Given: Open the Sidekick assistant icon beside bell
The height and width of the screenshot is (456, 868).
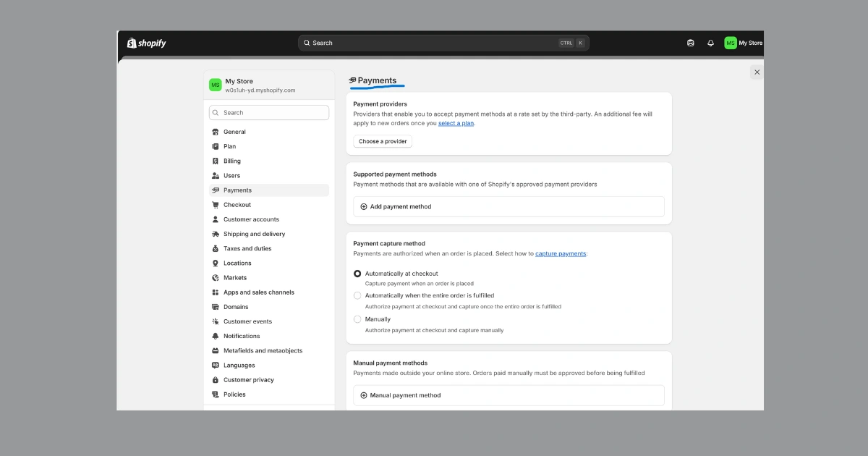Looking at the screenshot, I should (x=691, y=43).
